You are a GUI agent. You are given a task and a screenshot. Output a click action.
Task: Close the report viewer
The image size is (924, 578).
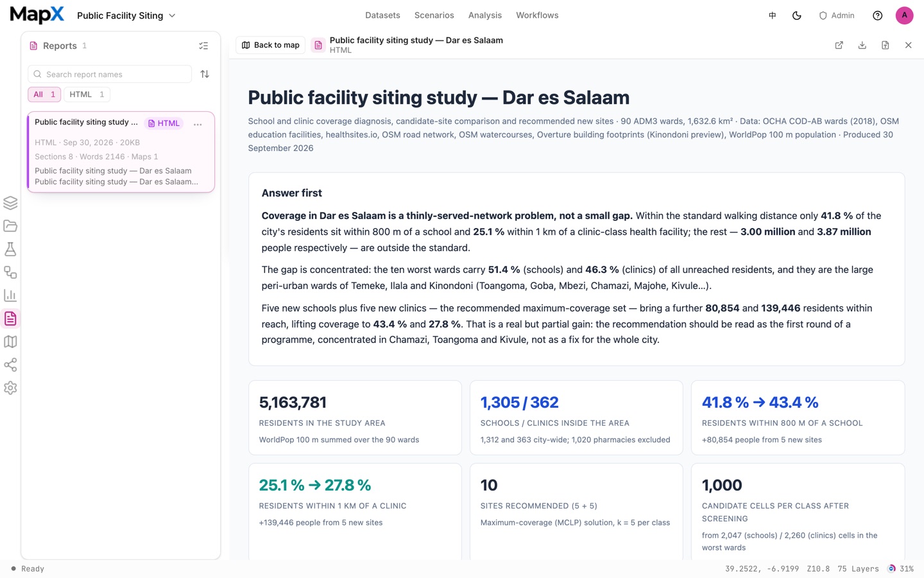point(909,45)
